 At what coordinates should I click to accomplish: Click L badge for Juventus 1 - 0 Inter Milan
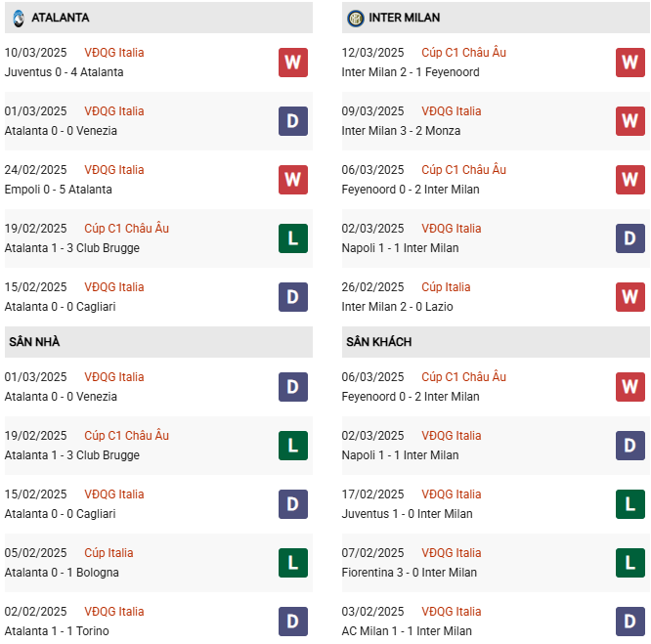[x=630, y=504]
